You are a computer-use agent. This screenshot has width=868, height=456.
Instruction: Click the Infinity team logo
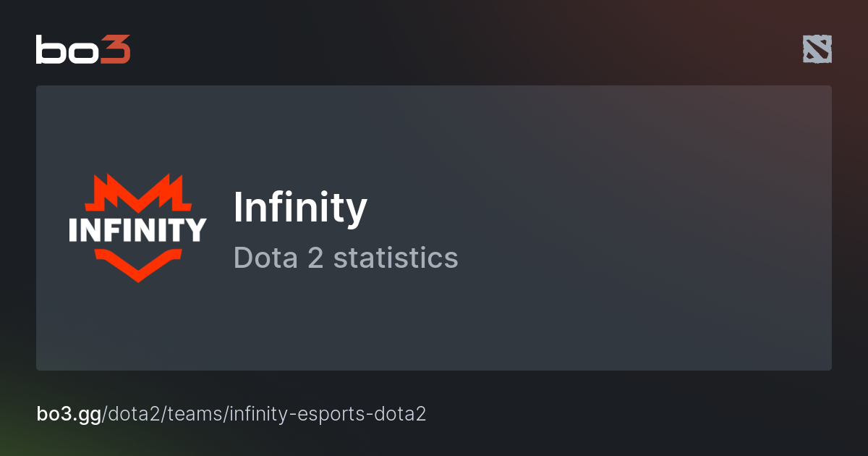pyautogui.click(x=137, y=227)
